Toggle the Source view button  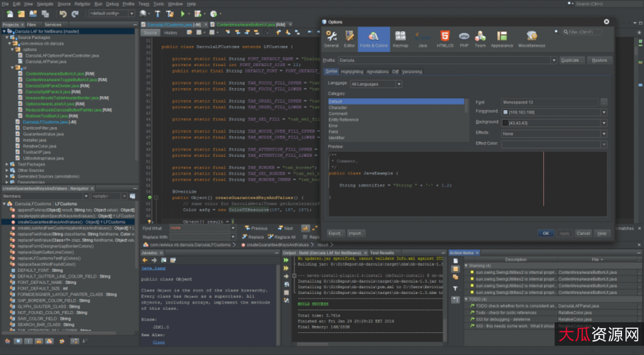[x=150, y=33]
